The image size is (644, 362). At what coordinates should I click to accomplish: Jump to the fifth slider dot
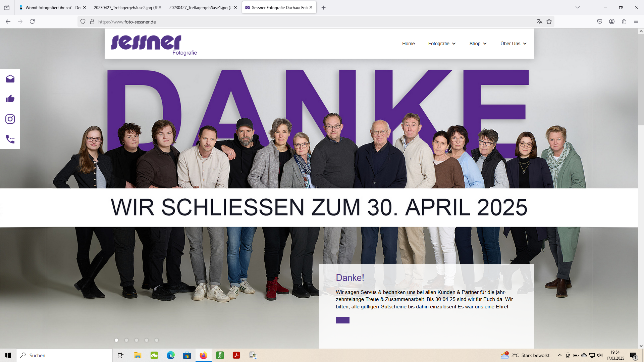pos(157,340)
